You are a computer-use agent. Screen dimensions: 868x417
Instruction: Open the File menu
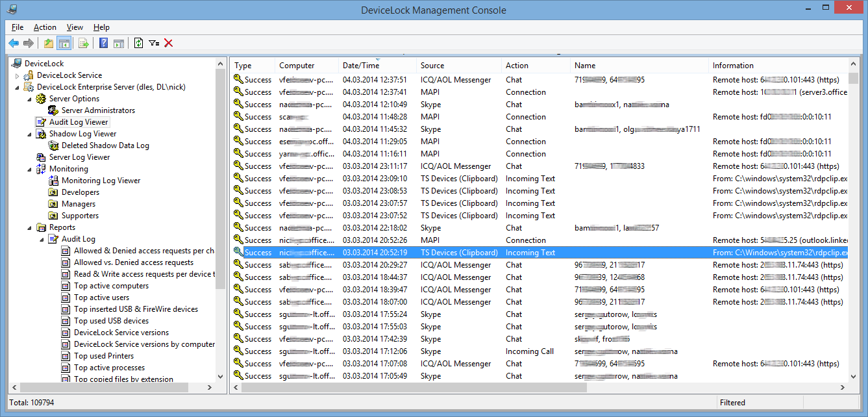[x=18, y=27]
